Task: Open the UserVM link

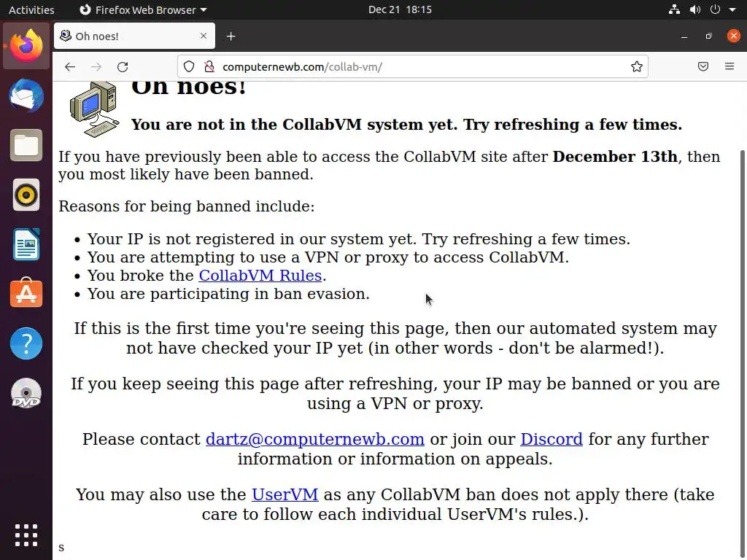Action: [x=285, y=494]
